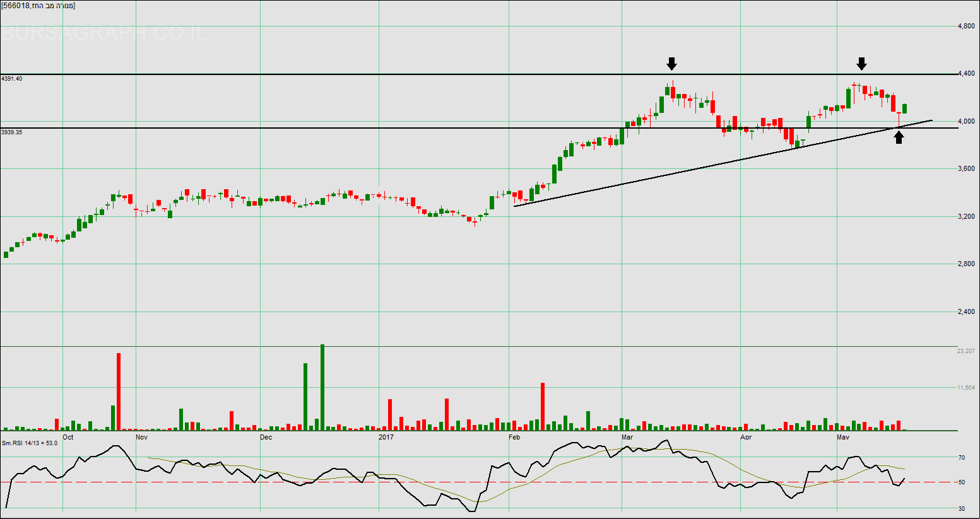
Task: Click the tall red volume bar in late October
Action: tap(118, 391)
